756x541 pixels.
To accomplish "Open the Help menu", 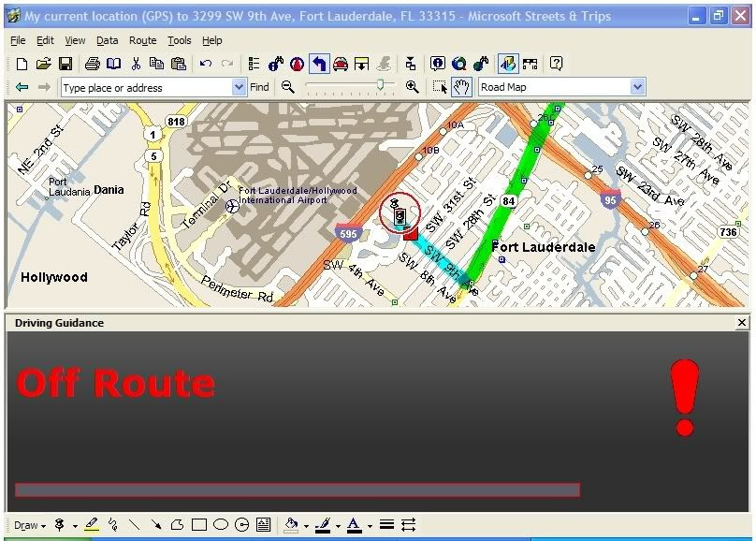I will pos(212,40).
